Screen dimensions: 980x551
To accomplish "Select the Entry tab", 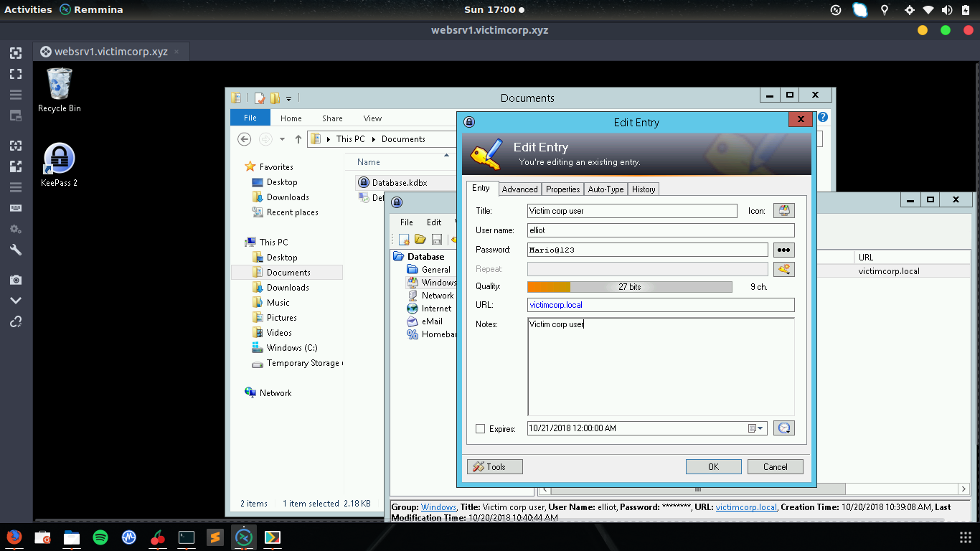I will click(x=481, y=188).
